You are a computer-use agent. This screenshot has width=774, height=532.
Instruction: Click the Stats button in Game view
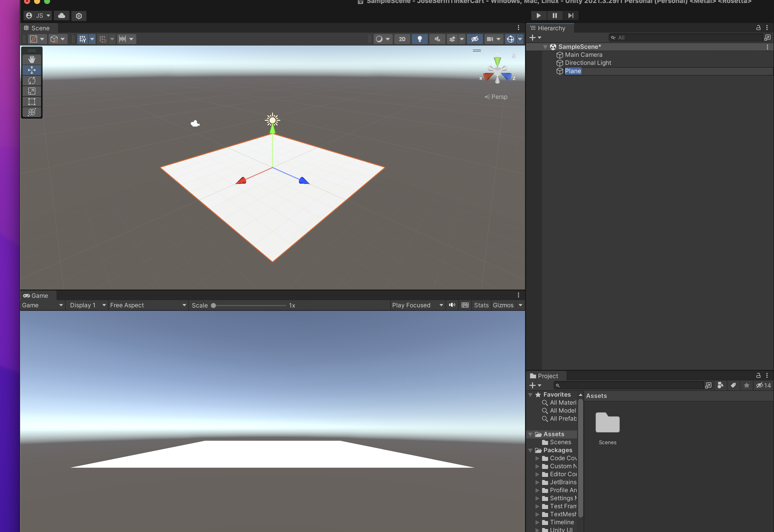[x=481, y=305]
